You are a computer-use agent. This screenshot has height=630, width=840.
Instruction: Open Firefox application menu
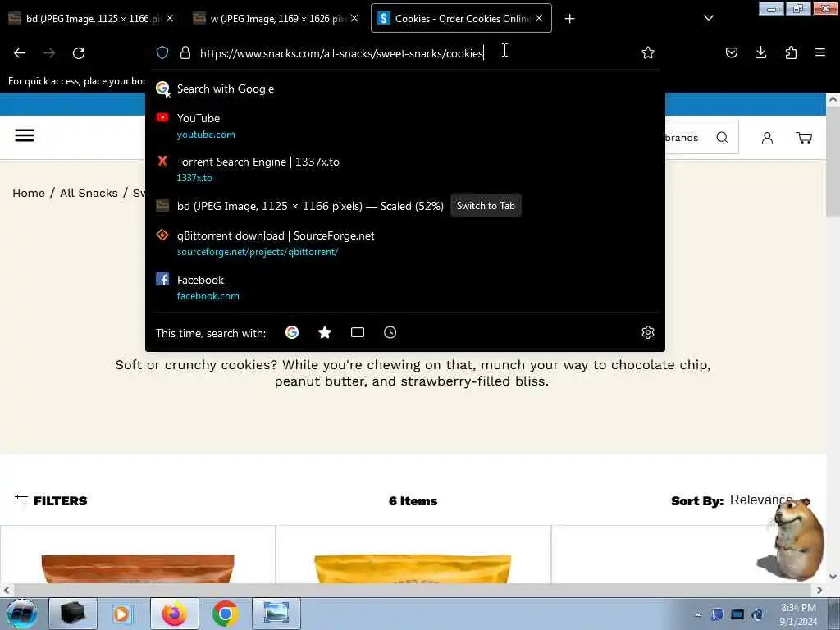tap(820, 52)
